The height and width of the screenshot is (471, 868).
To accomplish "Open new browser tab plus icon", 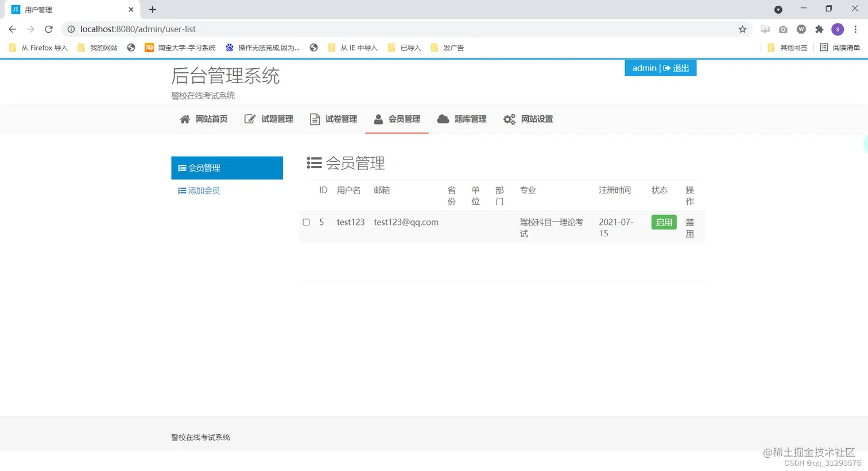I will 152,9.
